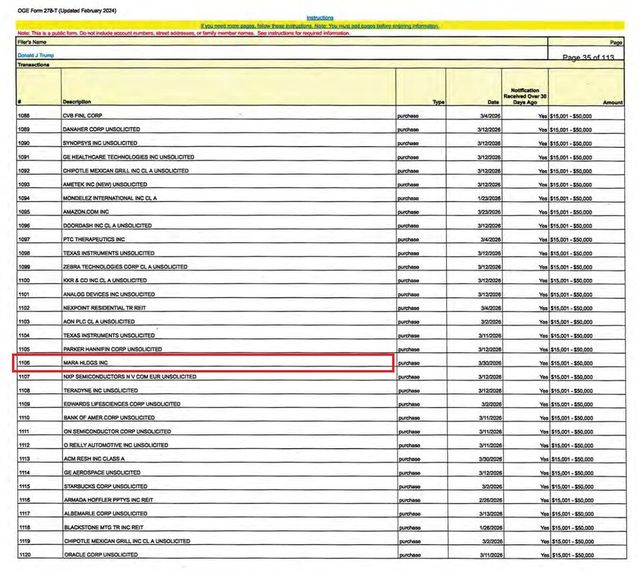The width and height of the screenshot is (640, 571).
Task: Click the purchase type for DOORDASH row
Action: 408,226
